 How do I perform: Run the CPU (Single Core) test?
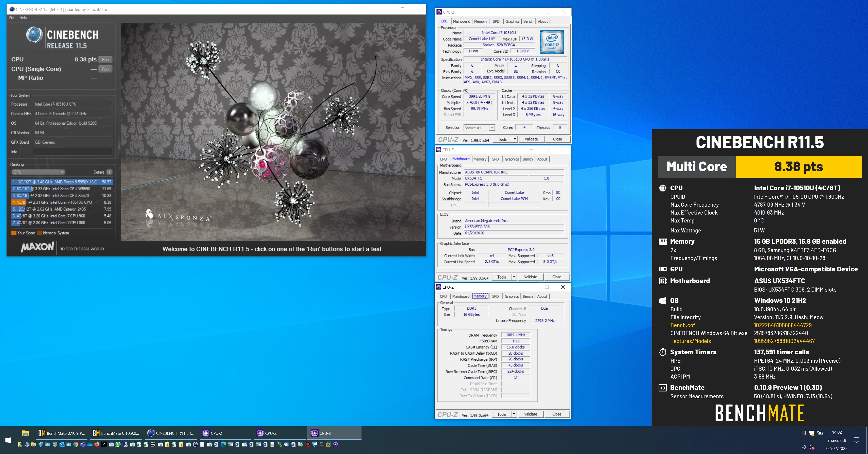click(x=105, y=69)
